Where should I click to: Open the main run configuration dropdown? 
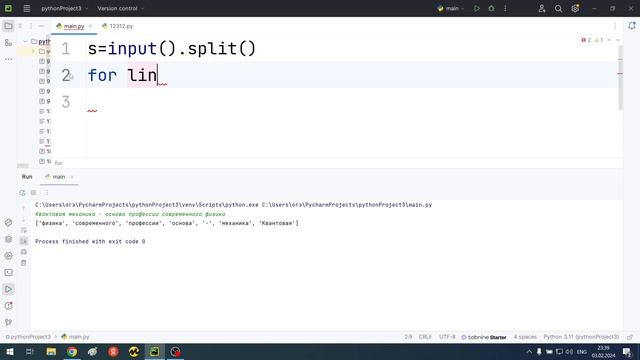tap(451, 8)
